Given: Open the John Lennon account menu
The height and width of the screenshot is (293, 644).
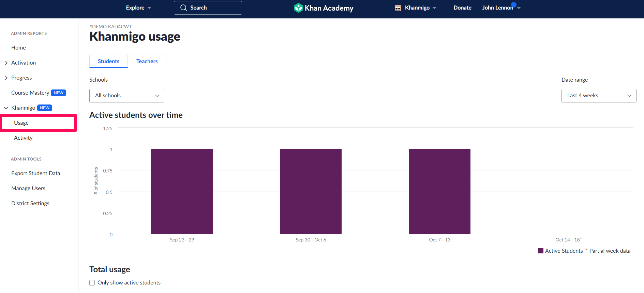Looking at the screenshot, I should point(501,8).
